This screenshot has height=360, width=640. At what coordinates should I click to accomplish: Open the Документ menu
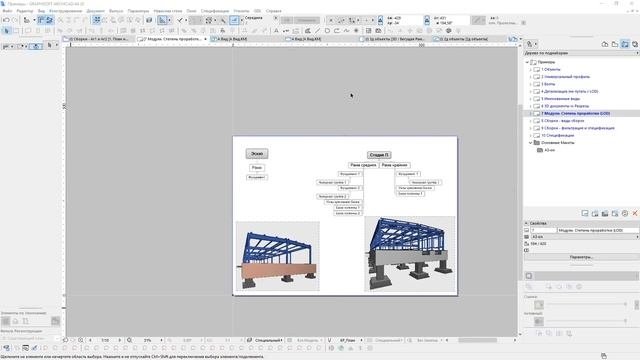(x=96, y=11)
